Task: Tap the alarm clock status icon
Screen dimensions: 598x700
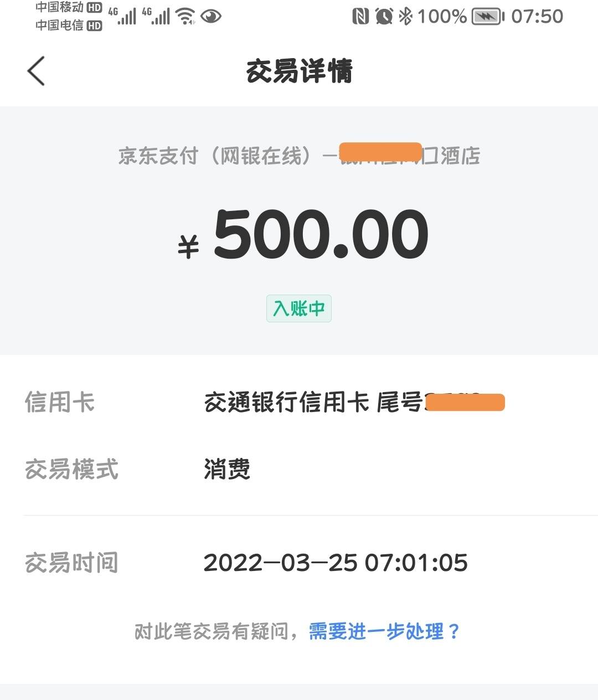Action: point(384,16)
